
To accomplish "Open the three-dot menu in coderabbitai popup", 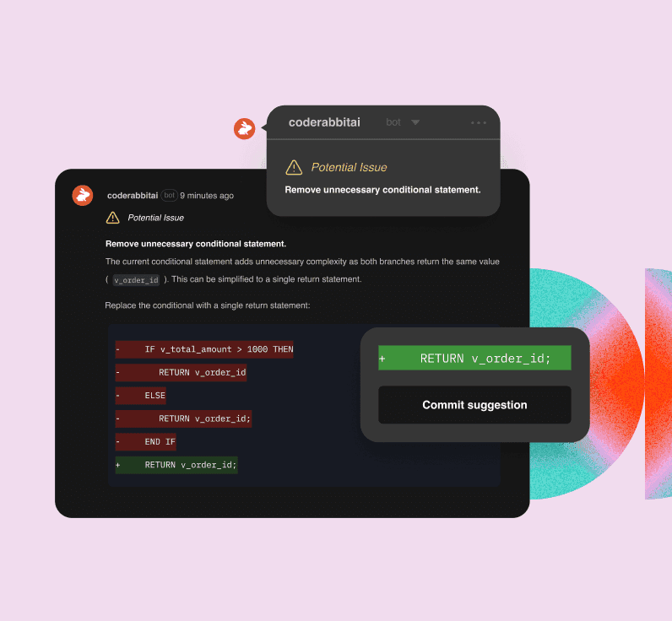I will [x=479, y=122].
